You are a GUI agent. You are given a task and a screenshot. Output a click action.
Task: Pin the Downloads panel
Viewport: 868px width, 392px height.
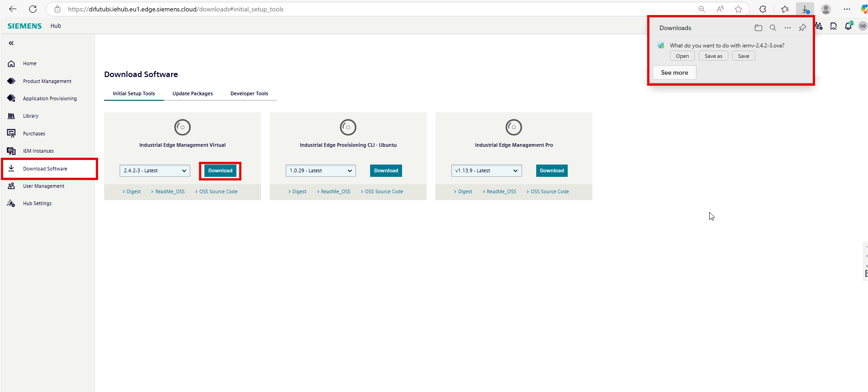[x=802, y=28]
